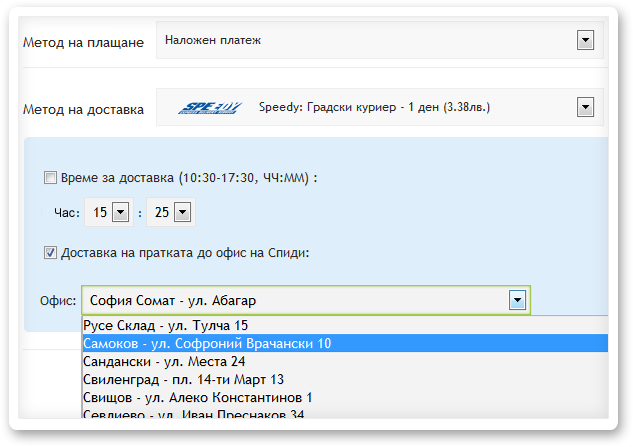Click the 'Метод на плащане' label

(x=83, y=42)
